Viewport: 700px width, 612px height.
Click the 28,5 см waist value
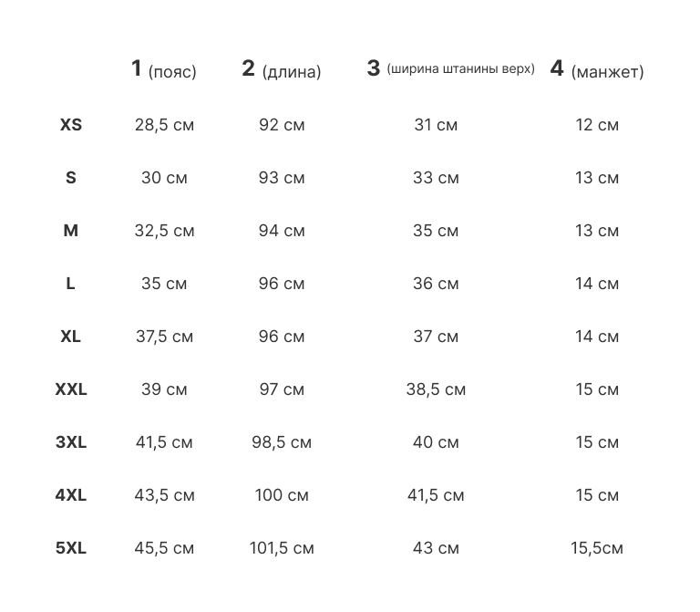tap(164, 125)
